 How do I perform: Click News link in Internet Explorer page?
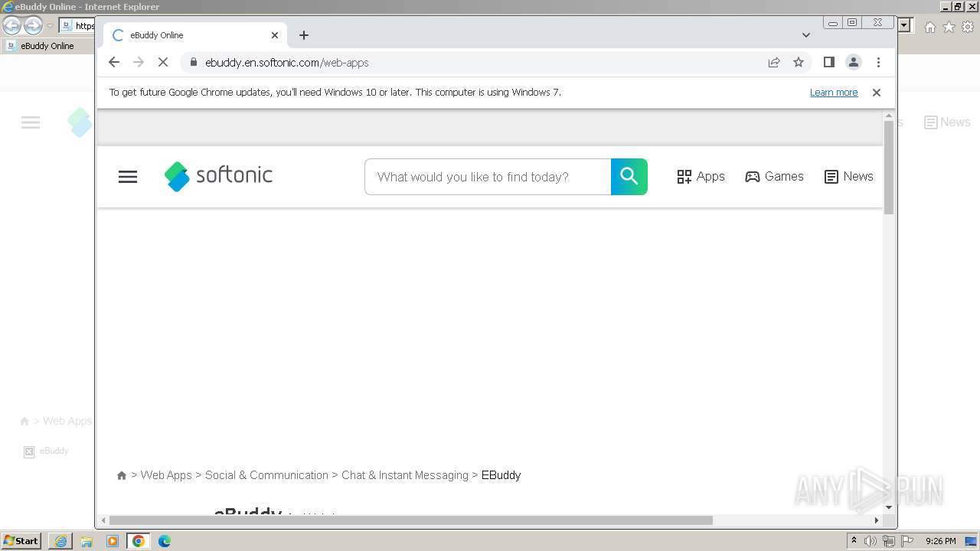(x=947, y=122)
